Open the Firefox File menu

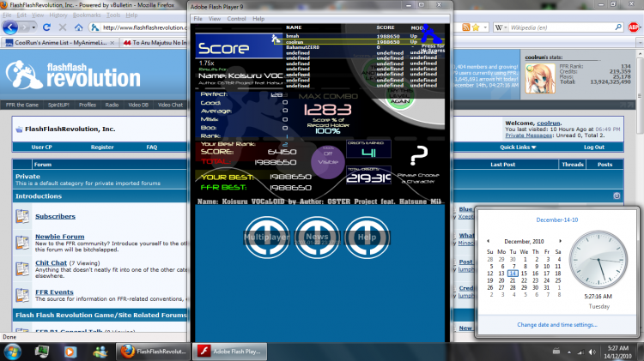[7, 15]
